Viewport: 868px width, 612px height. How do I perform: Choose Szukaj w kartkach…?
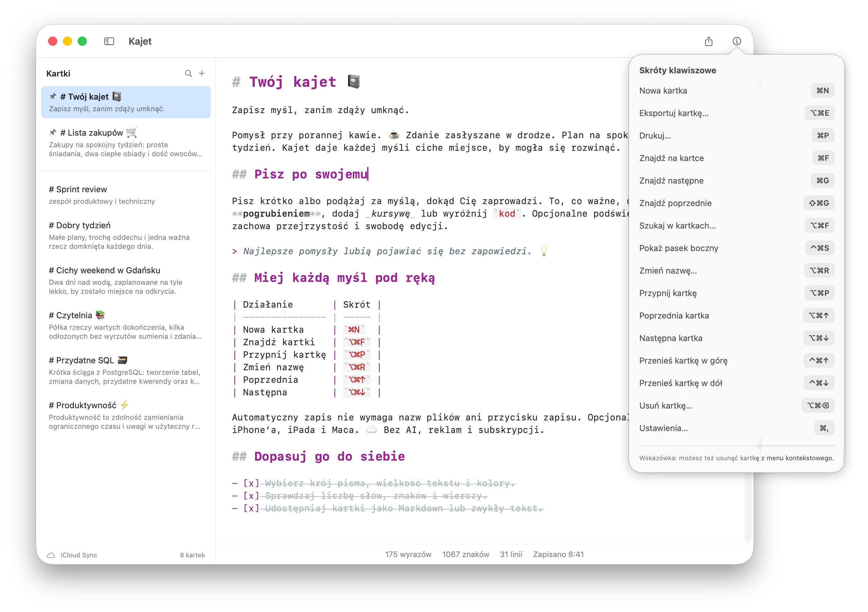click(736, 225)
